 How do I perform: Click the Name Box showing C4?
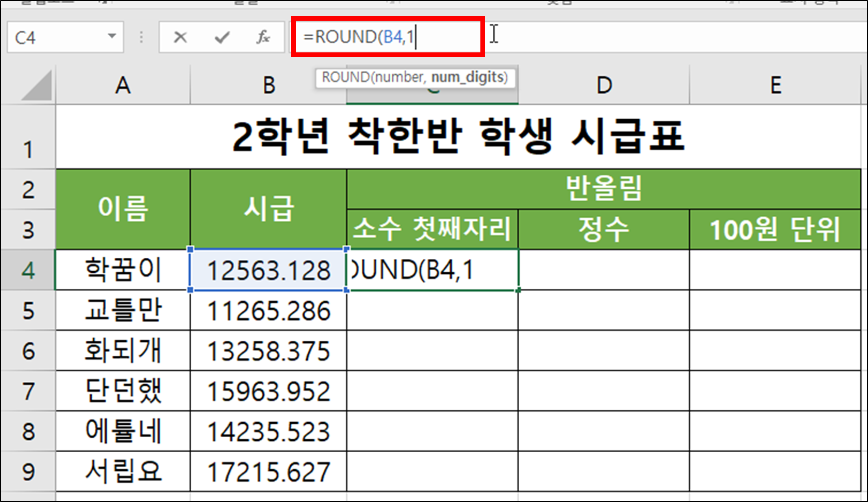coord(57,37)
